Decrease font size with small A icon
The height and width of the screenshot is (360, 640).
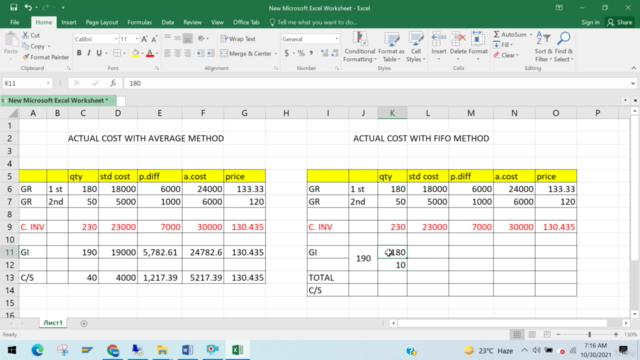coord(154,39)
